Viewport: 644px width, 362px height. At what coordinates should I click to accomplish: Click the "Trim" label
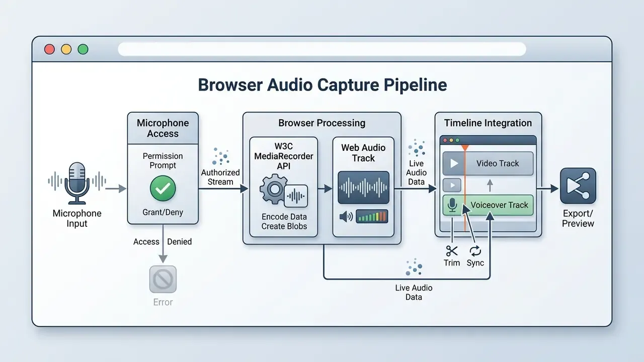coord(452,263)
